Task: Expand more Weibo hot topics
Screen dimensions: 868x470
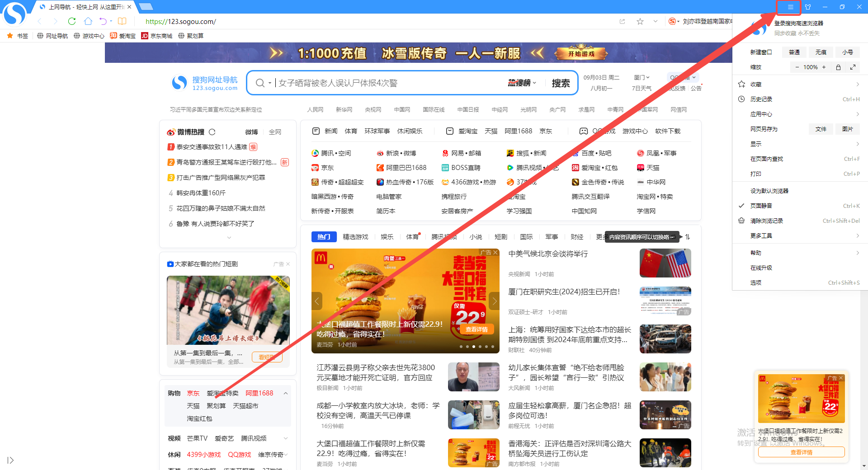Action: [229, 238]
